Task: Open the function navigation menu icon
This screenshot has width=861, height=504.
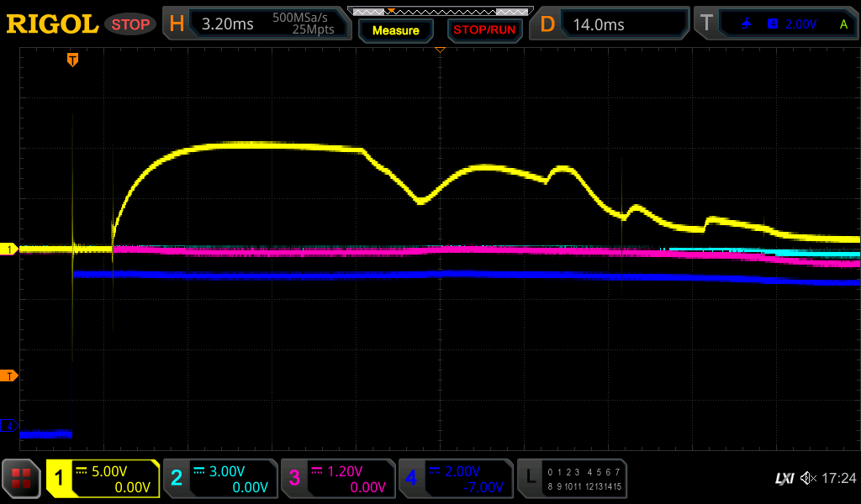Action: (x=21, y=479)
